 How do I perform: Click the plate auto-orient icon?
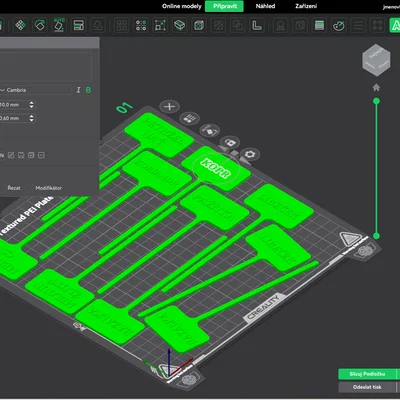[210, 130]
